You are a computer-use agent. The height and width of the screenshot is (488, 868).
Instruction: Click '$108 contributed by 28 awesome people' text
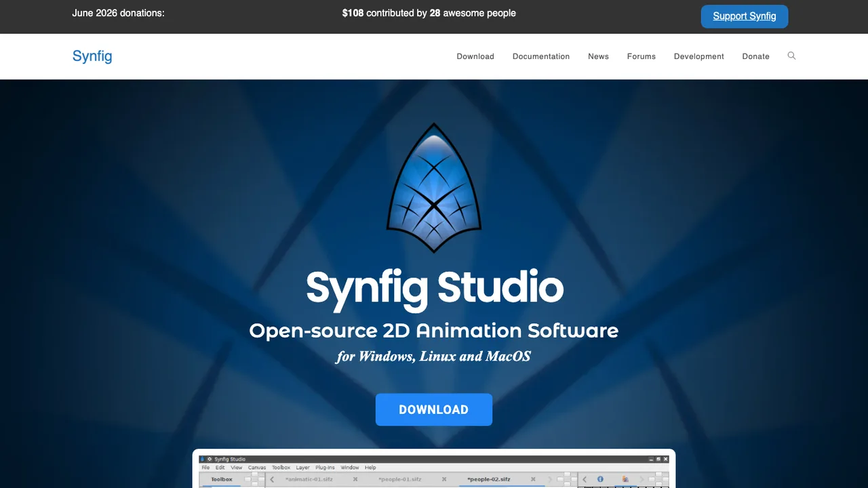coord(429,13)
